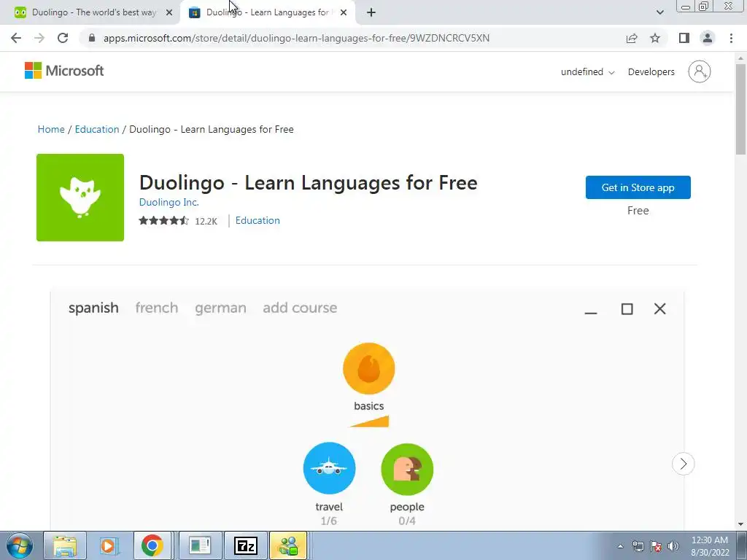Open the Education breadcrumb link
Screen dimensions: 747x560
[97, 130]
